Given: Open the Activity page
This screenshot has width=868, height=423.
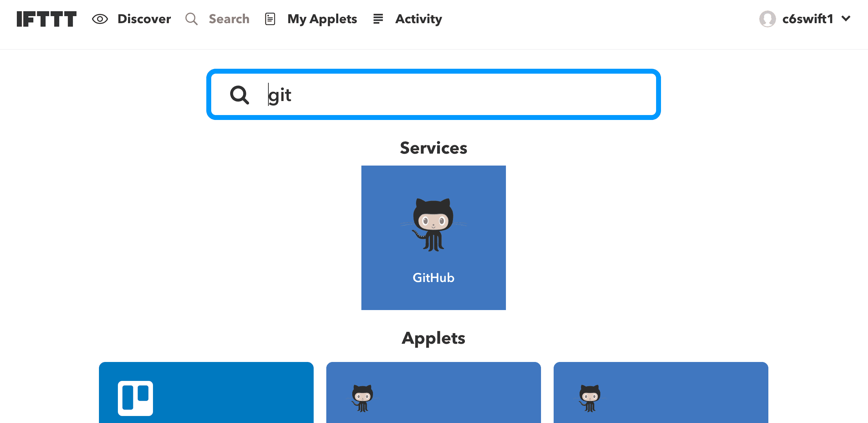Looking at the screenshot, I should pos(419,19).
